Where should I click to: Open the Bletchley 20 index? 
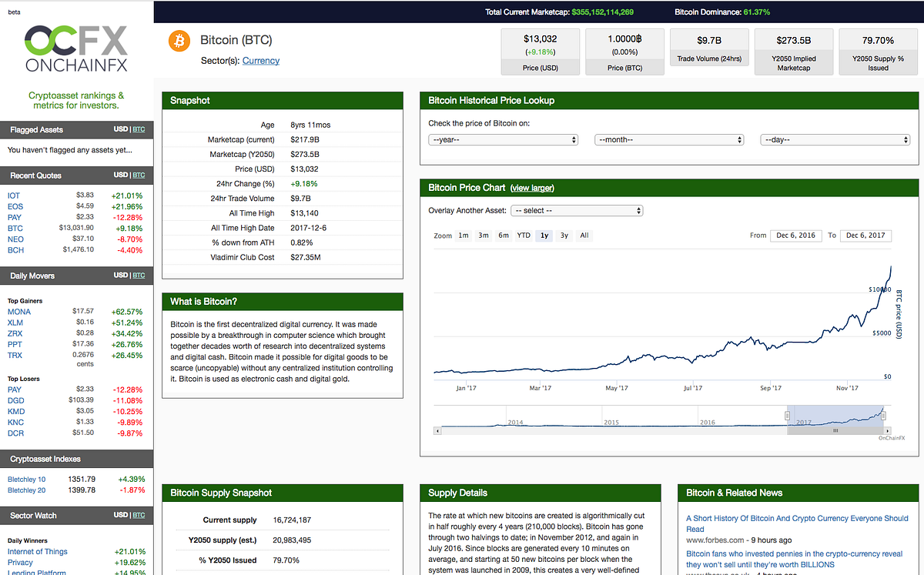27,490
